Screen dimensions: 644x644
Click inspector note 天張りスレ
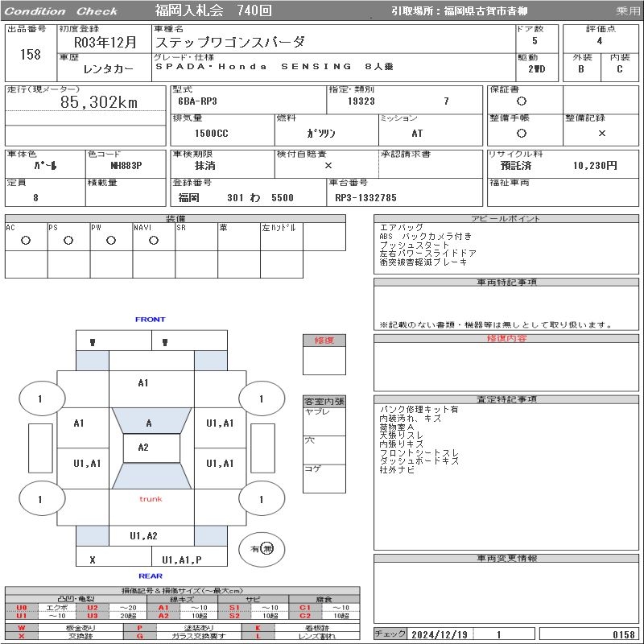401,436
